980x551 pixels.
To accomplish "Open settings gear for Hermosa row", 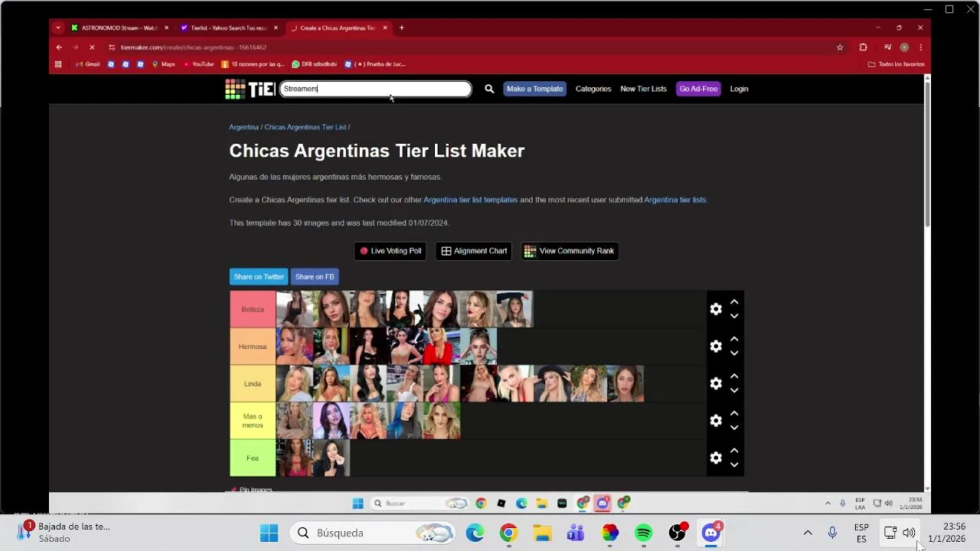I will pyautogui.click(x=716, y=347).
